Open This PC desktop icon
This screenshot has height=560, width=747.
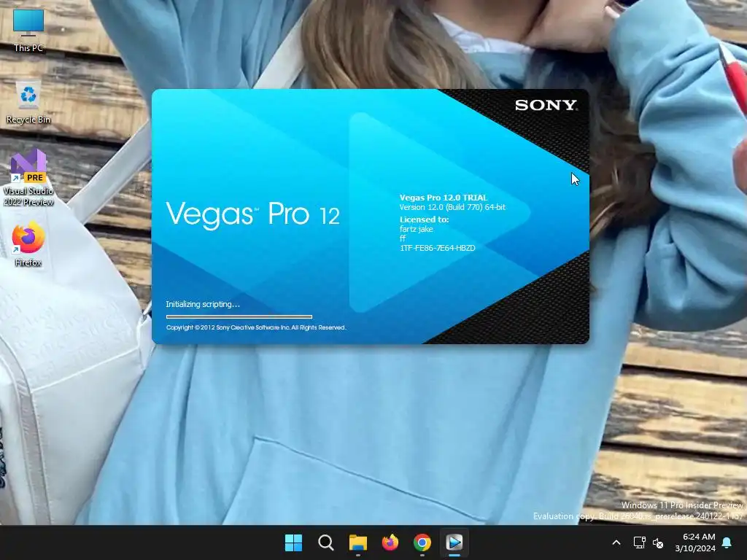28,29
